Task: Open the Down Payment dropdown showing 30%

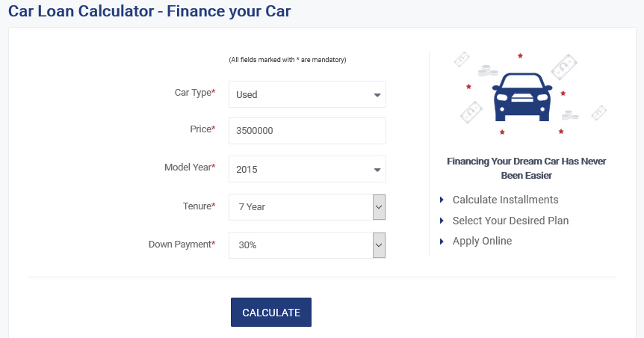Action: coord(307,245)
